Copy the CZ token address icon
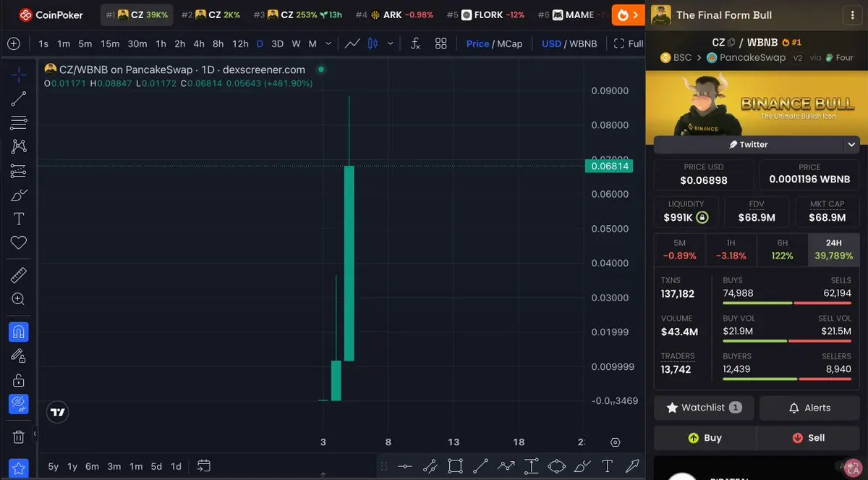 [731, 43]
